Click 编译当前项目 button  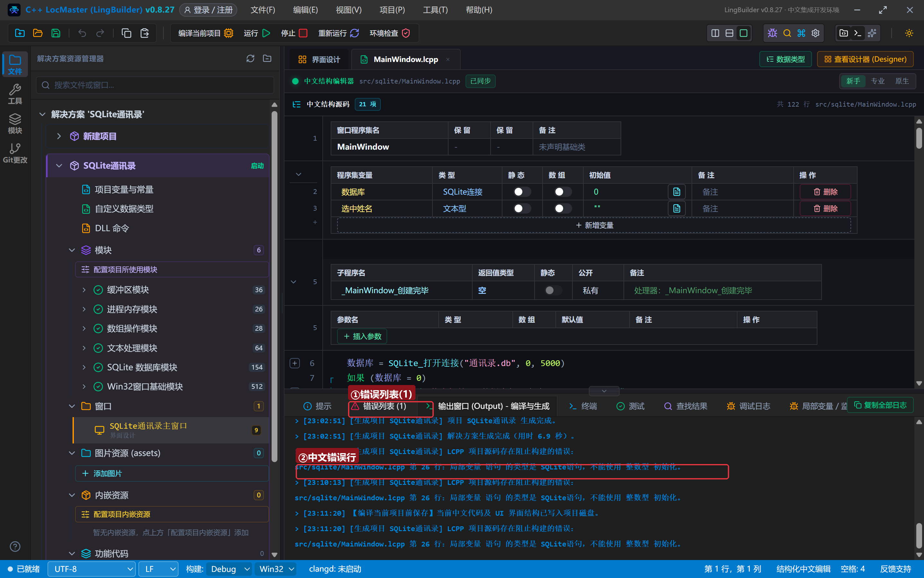point(205,33)
